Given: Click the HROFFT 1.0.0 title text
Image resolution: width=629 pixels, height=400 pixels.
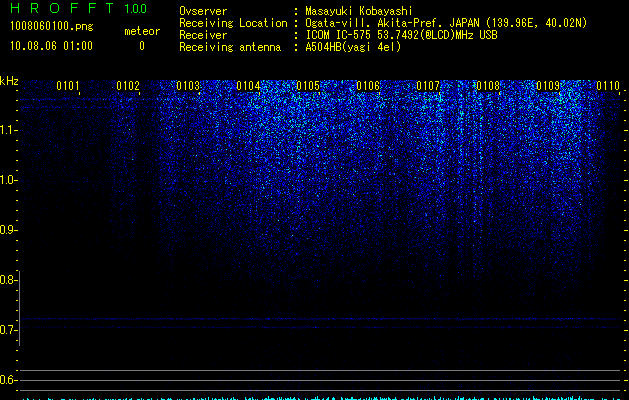Looking at the screenshot, I should [78, 8].
